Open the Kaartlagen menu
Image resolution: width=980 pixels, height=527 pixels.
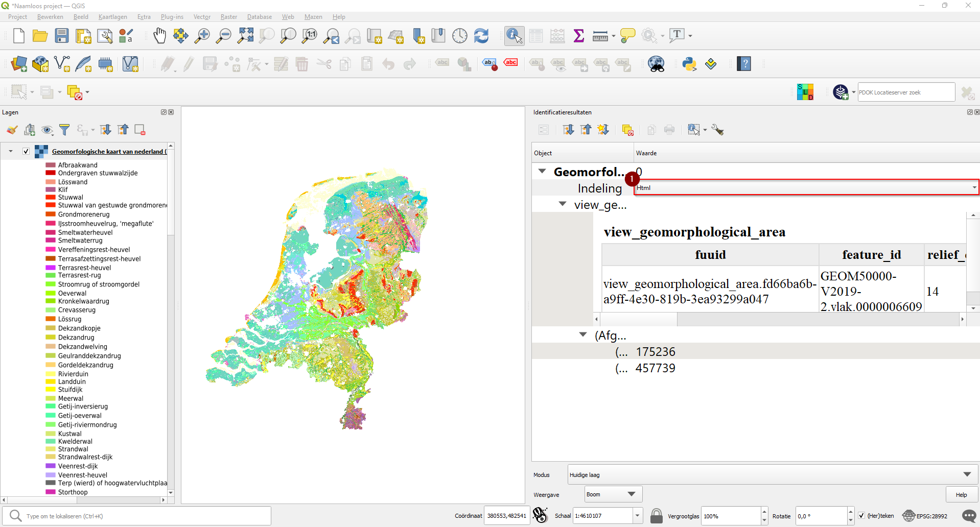click(x=113, y=17)
